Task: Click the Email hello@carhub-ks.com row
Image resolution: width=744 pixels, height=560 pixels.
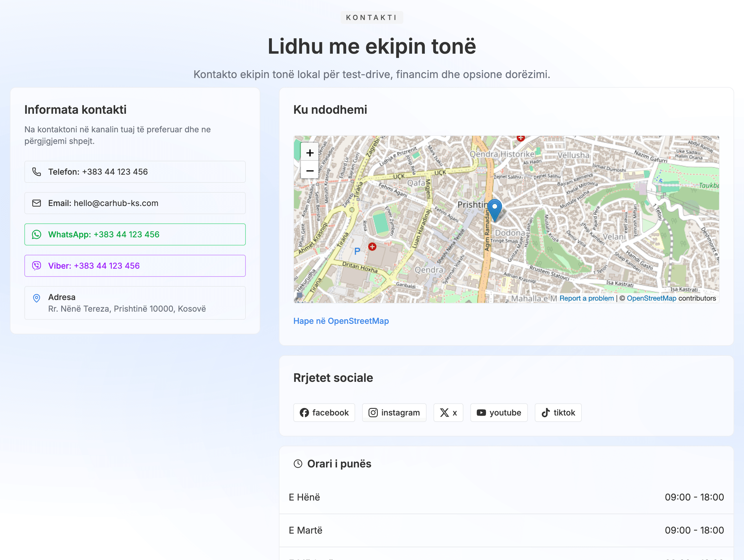Action: coord(135,203)
